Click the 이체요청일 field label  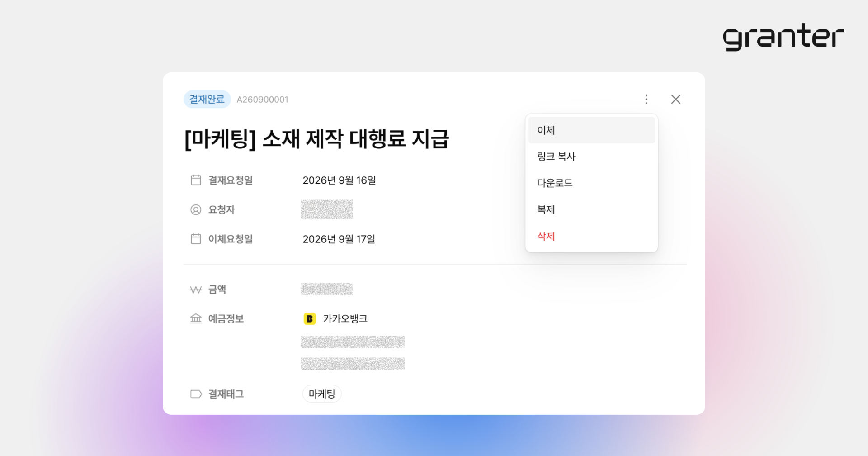[231, 239]
